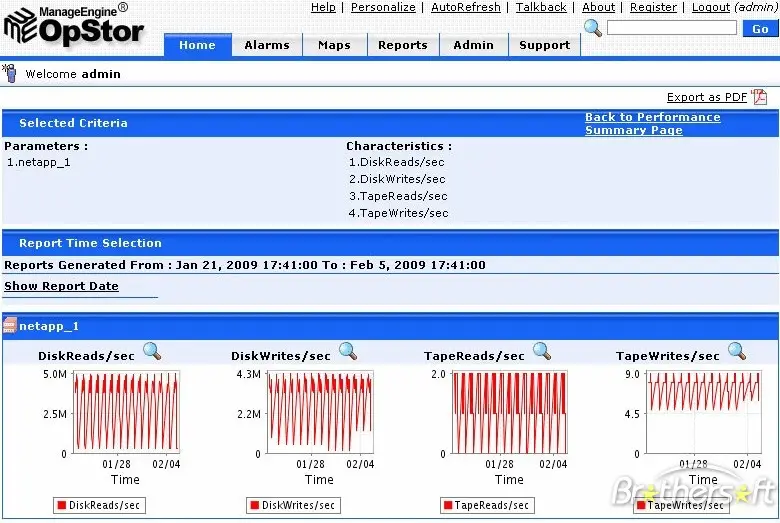Click the '2.DiskWrites/sec' characteristic entry
This screenshot has width=780, height=523.
click(x=397, y=179)
